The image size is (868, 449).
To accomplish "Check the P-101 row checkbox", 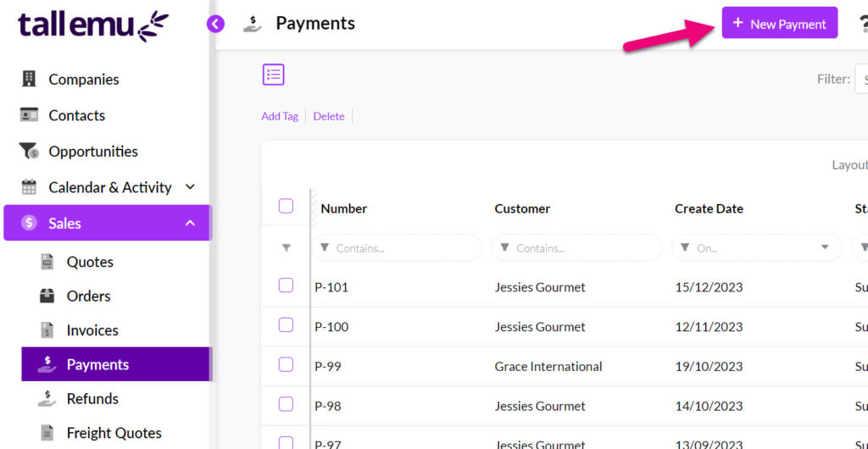I will tap(286, 285).
